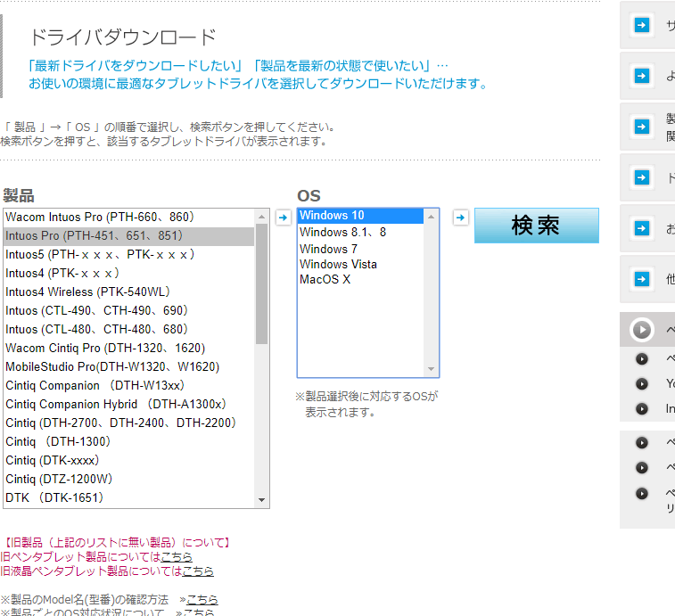Click the large gray play icon in sidebar header
This screenshot has height=616, width=675.
642,330
